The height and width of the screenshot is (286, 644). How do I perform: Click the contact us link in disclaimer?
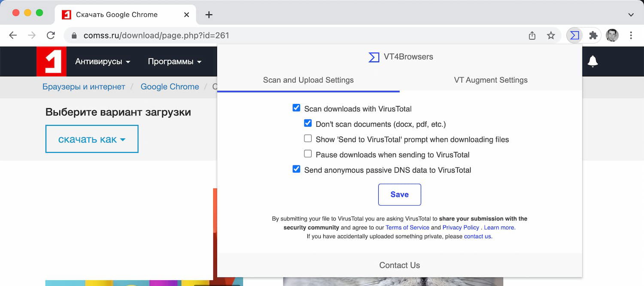point(478,237)
